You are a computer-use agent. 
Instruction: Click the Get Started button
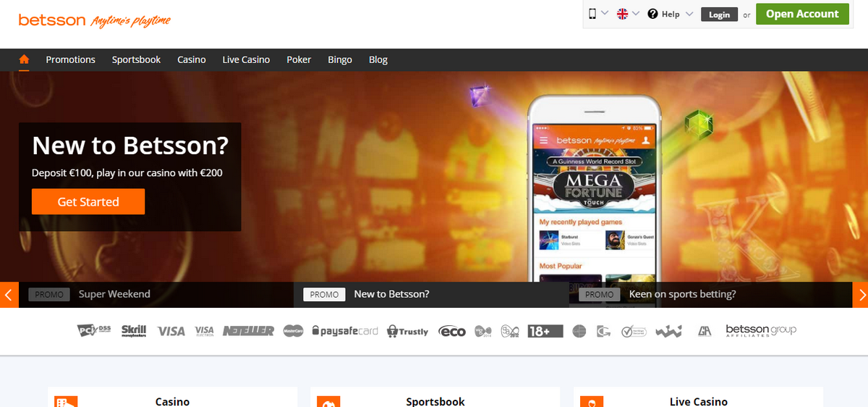tap(88, 201)
